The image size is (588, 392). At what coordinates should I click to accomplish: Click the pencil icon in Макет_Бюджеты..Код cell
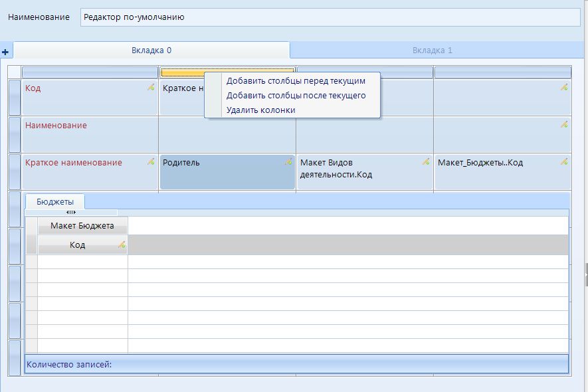click(563, 161)
